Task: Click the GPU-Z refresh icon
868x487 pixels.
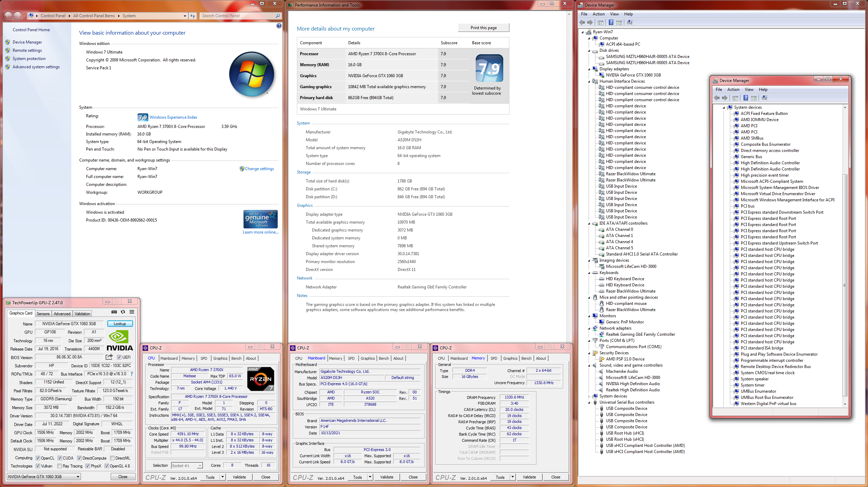Action: click(123, 312)
